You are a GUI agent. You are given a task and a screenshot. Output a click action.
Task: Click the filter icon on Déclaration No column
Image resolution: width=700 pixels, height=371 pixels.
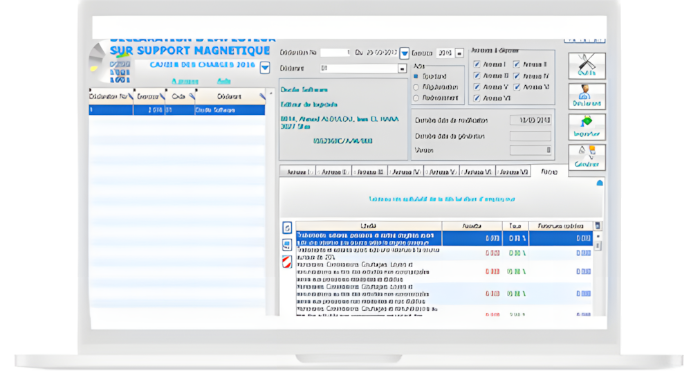130,96
